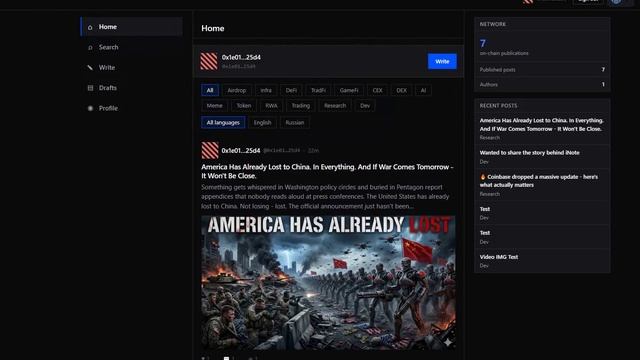The height and width of the screenshot is (360, 640).
Task: Open Drafts from the sidebar icon
Action: pos(90,88)
